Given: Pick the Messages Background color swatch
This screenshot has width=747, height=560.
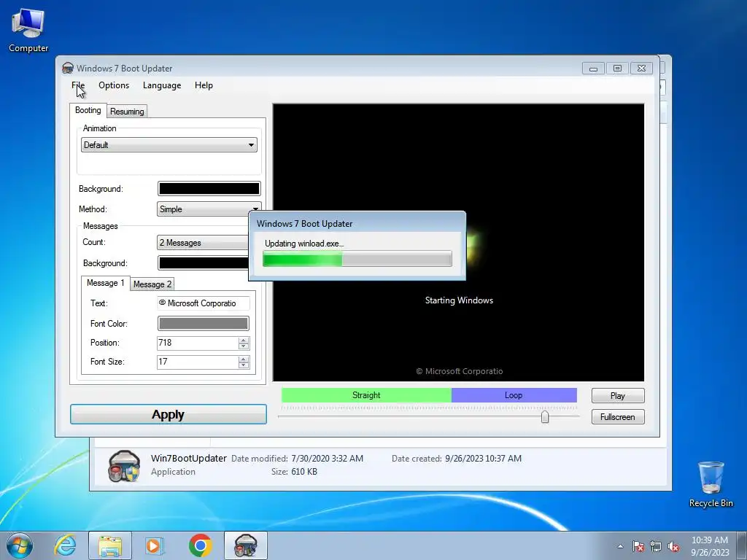Looking at the screenshot, I should click(x=203, y=262).
